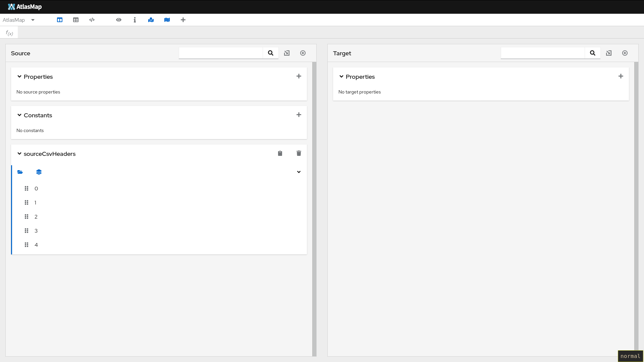Toggle the column mapper view
644x362 pixels.
[59, 20]
